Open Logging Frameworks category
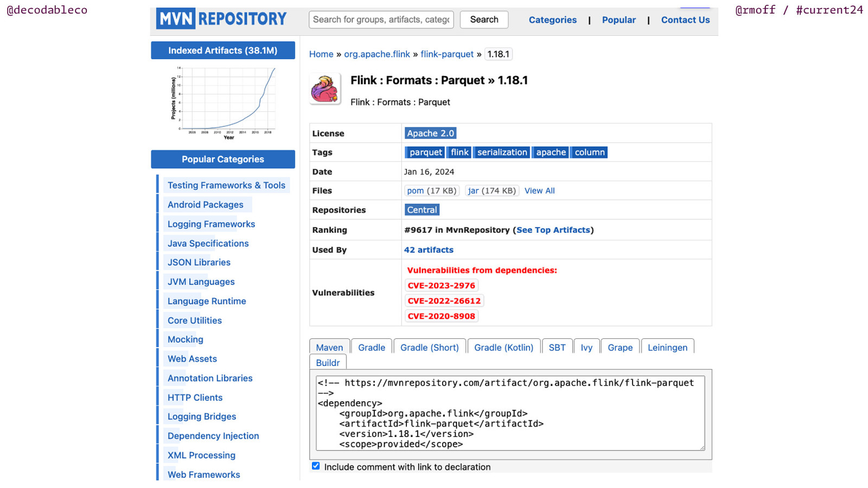This screenshot has height=488, width=868. pyautogui.click(x=211, y=224)
